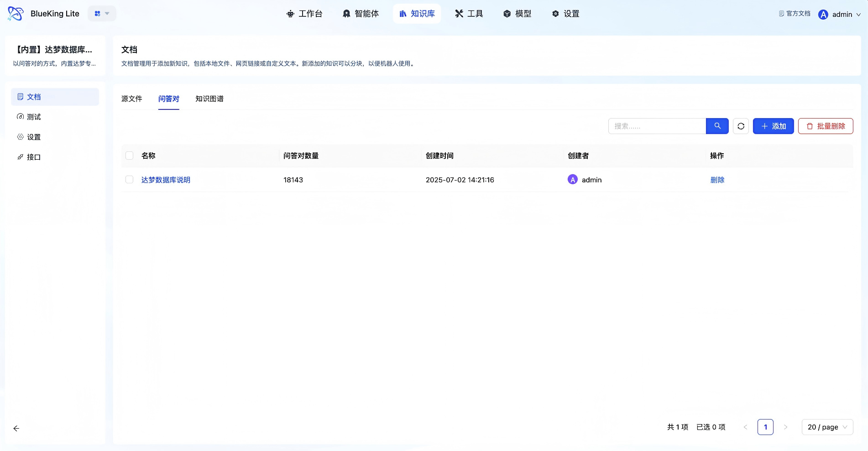The width and height of the screenshot is (868, 451).
Task: Click the 问答对数量 column header
Action: pyautogui.click(x=301, y=156)
